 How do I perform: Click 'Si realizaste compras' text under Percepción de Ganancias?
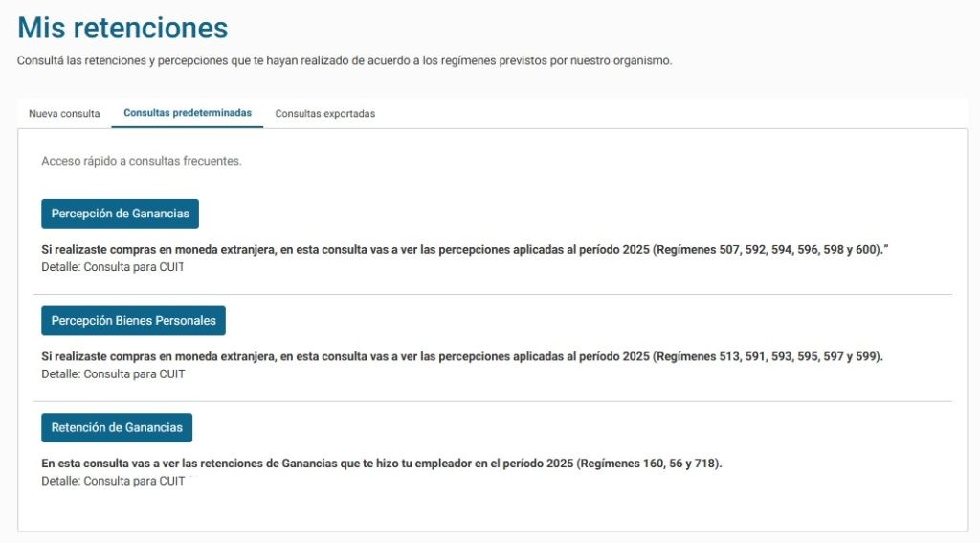[x=287, y=250]
